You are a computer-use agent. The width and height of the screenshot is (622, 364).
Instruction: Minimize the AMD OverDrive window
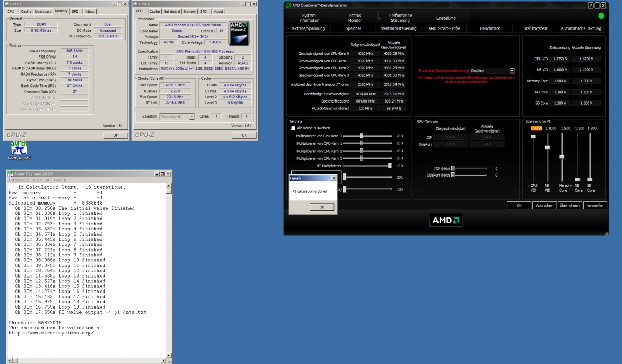(597, 5)
